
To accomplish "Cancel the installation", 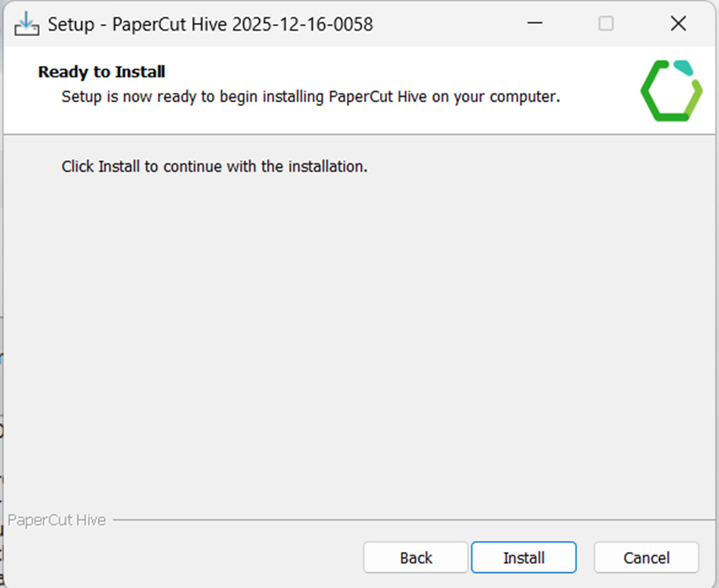I will tap(646, 557).
